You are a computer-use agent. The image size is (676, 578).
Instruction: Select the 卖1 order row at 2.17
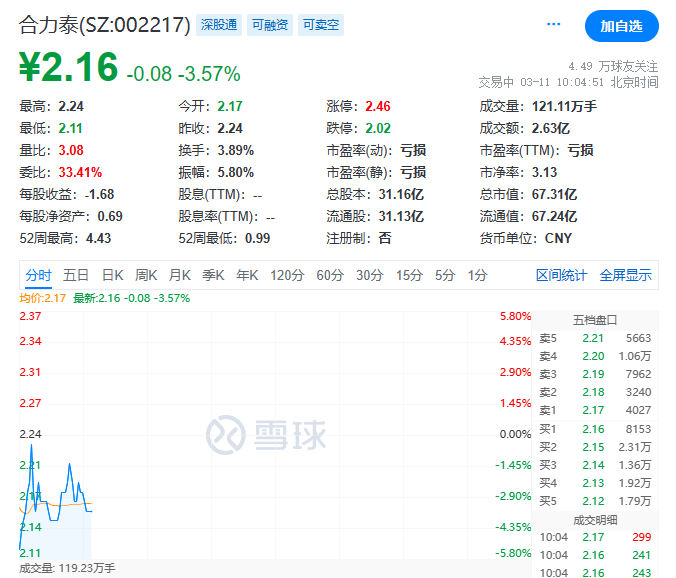coord(595,410)
